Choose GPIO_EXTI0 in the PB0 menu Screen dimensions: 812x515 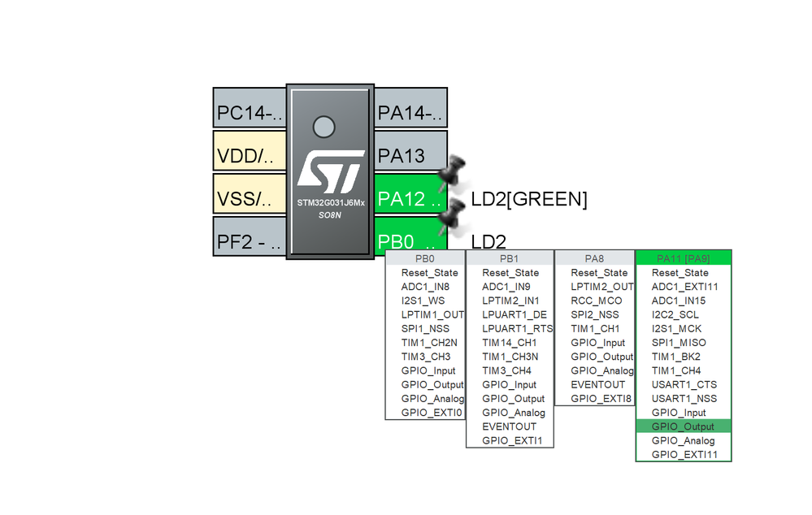pyautogui.click(x=425, y=413)
